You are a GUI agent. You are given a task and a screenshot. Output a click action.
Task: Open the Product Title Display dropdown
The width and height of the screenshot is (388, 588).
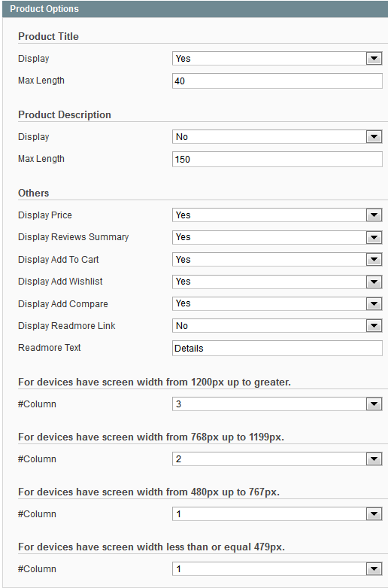(277, 59)
